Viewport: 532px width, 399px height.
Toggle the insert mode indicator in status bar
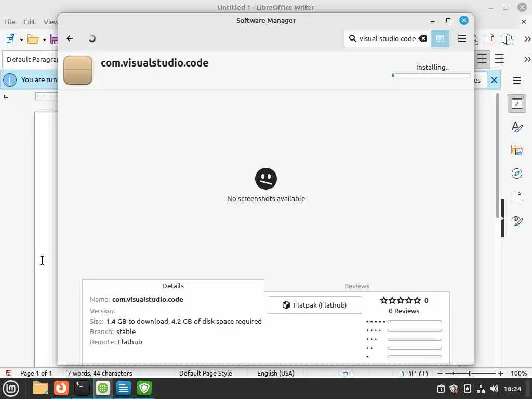click(347, 373)
